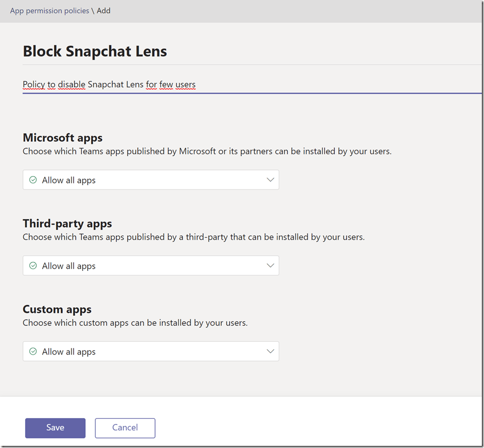This screenshot has width=484, height=448.
Task: Expand the Custom apps dropdown chevron
Action: [x=270, y=351]
